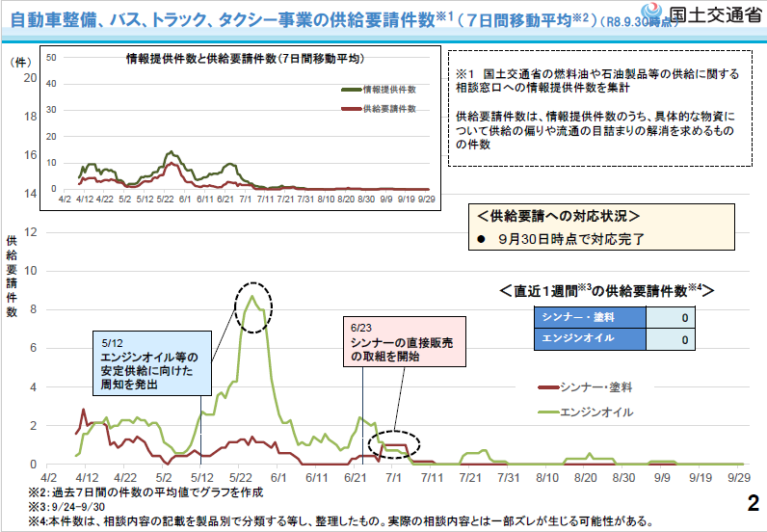Image resolution: width=767 pixels, height=532 pixels.
Task: Click the main legend label エンジンオイル
Action: [x=596, y=412]
